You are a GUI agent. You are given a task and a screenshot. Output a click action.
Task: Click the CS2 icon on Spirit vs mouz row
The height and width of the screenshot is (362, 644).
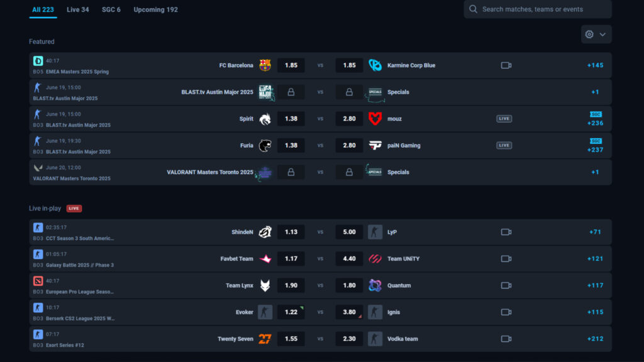pyautogui.click(x=36, y=114)
